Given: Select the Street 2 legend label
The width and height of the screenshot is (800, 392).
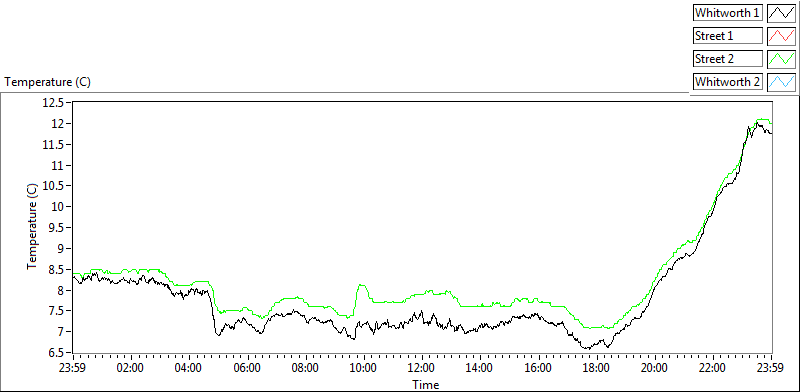Looking at the screenshot, I should click(727, 59).
